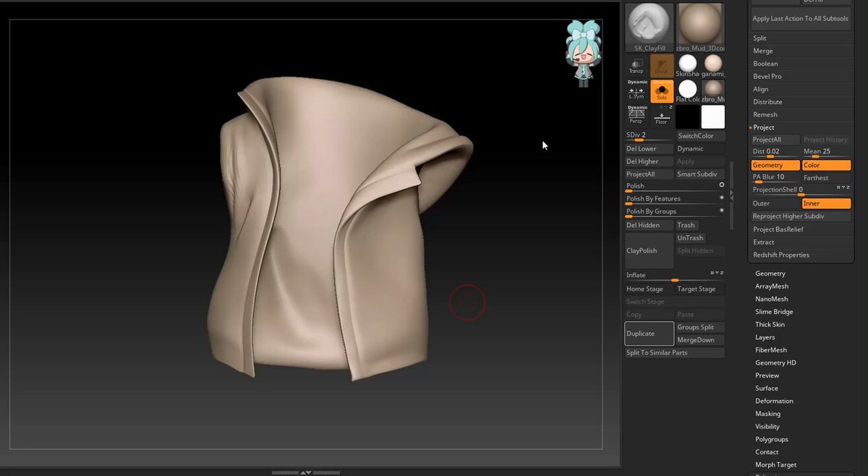Select the SK_ClayFill brush thumbnail
The width and height of the screenshot is (868, 476).
click(649, 28)
